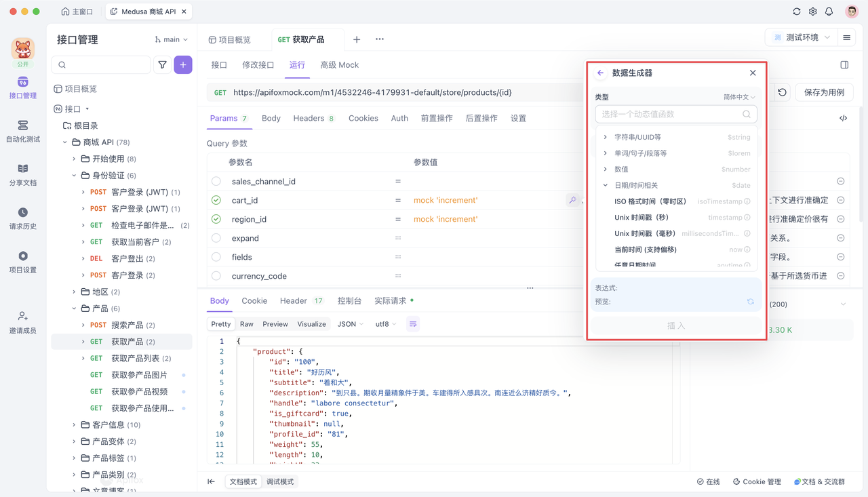Click the reset icon next to 保存为用例

pos(783,92)
